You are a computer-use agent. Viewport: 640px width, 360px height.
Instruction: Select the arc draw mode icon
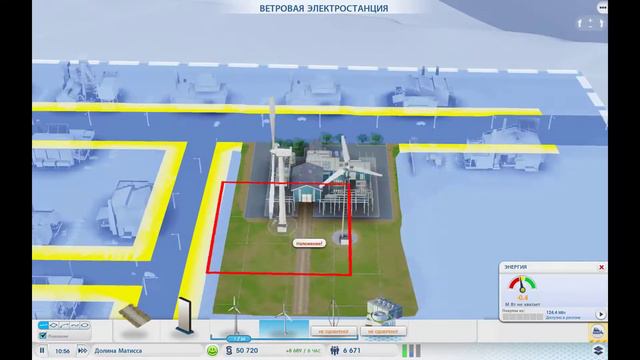[x=64, y=325]
